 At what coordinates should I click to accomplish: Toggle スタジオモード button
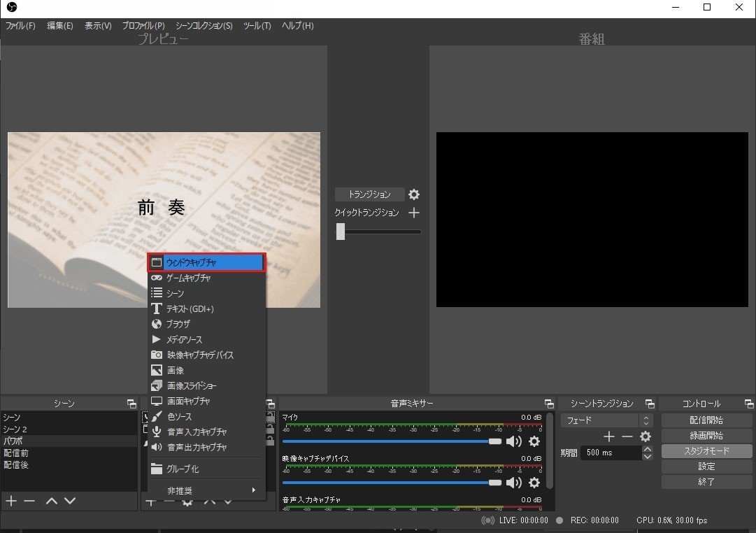tap(706, 451)
